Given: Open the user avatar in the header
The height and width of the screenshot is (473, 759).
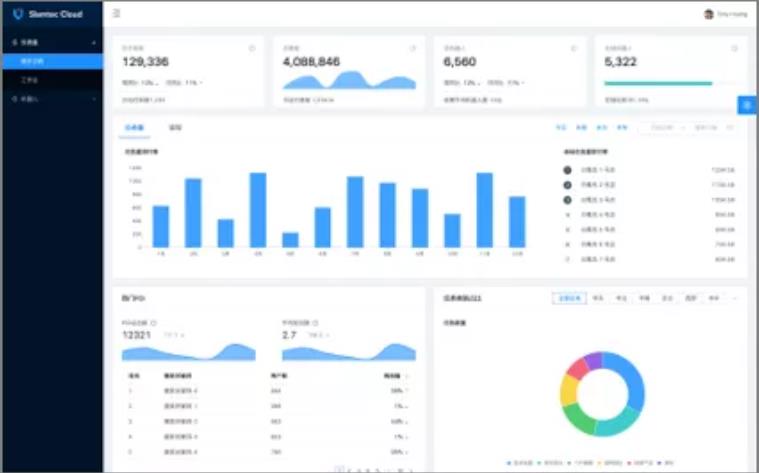Looking at the screenshot, I should pyautogui.click(x=709, y=14).
